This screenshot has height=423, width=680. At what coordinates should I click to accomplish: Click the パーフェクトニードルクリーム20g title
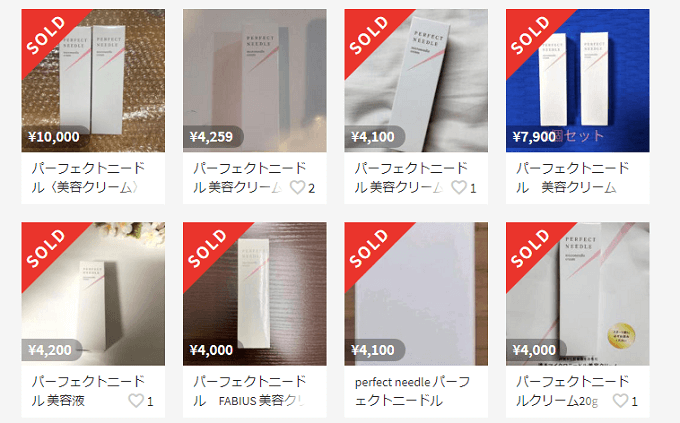pos(572,391)
